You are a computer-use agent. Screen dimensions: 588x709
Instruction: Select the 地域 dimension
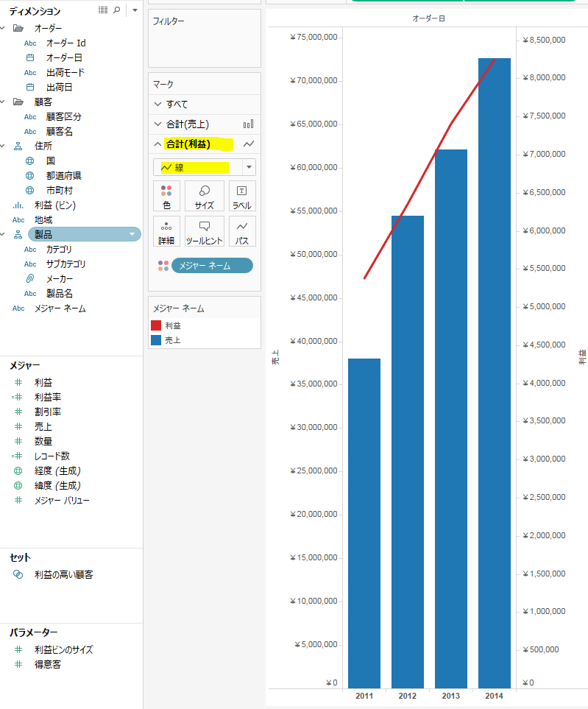[x=43, y=219]
